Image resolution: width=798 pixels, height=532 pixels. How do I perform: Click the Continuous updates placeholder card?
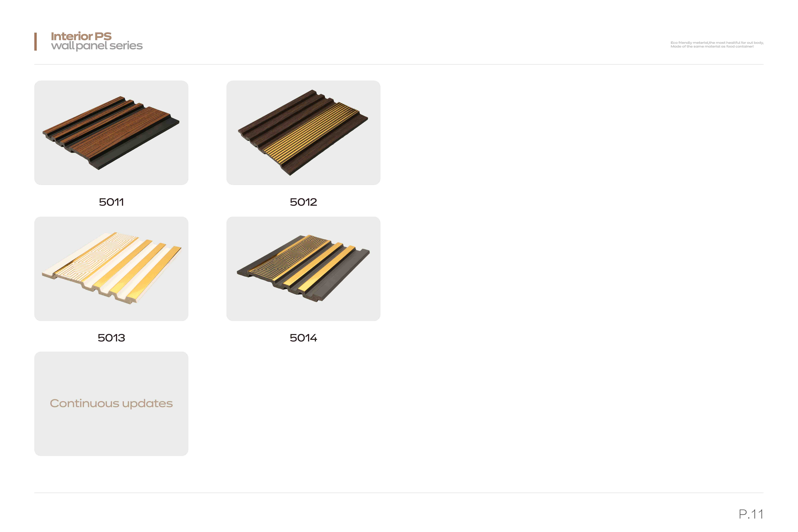111,404
